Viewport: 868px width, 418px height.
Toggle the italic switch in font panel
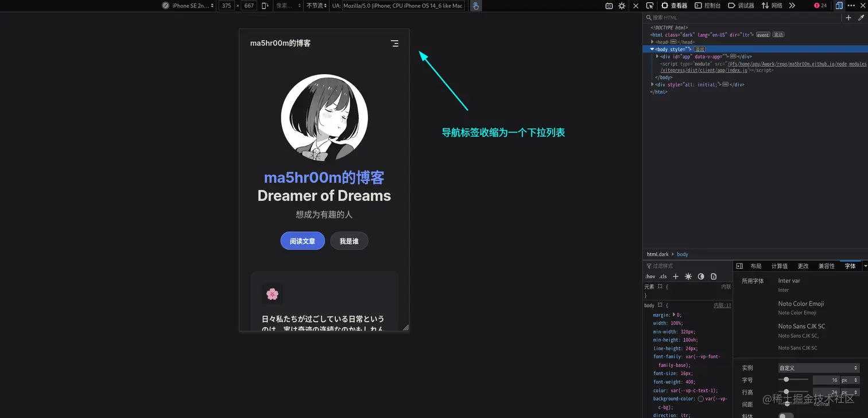tap(786, 416)
